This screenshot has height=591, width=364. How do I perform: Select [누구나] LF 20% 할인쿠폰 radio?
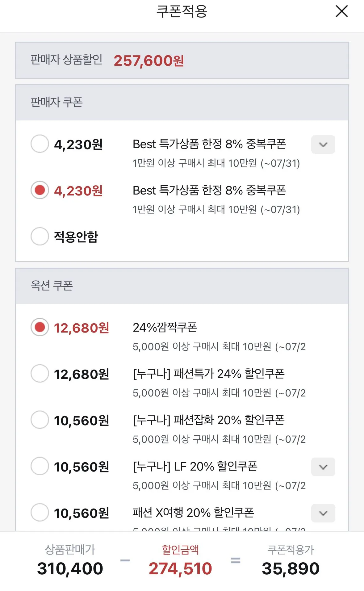point(40,466)
